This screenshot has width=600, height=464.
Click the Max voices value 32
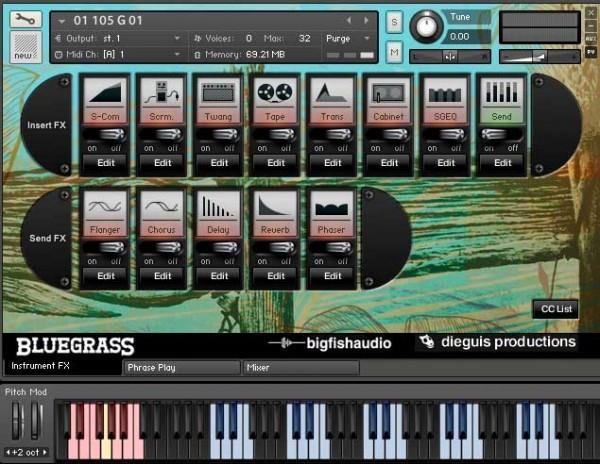click(305, 38)
